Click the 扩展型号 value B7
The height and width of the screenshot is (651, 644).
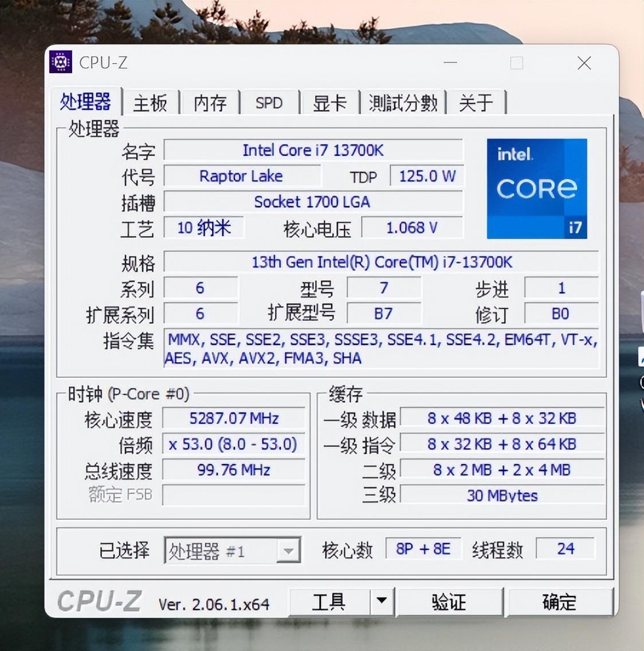click(x=384, y=313)
